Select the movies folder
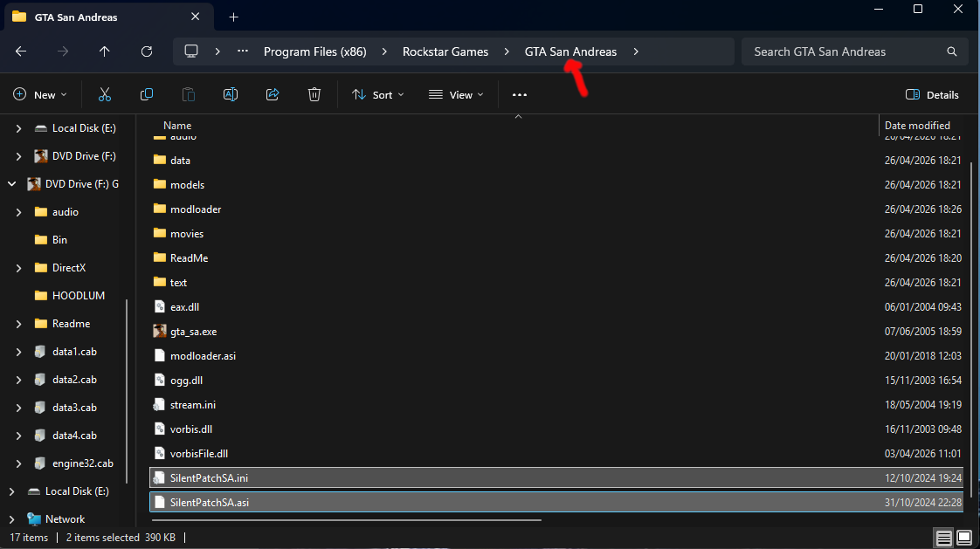The width and height of the screenshot is (980, 549). click(x=556, y=233)
